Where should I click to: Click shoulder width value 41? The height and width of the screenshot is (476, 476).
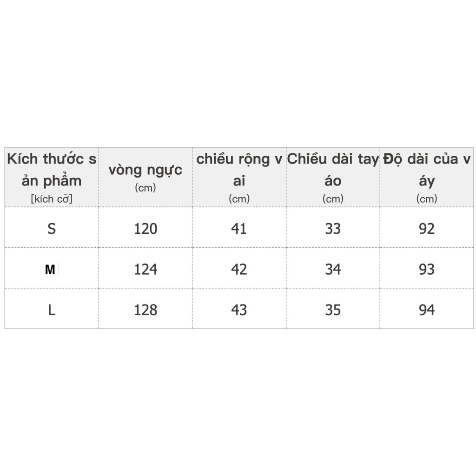(x=239, y=228)
